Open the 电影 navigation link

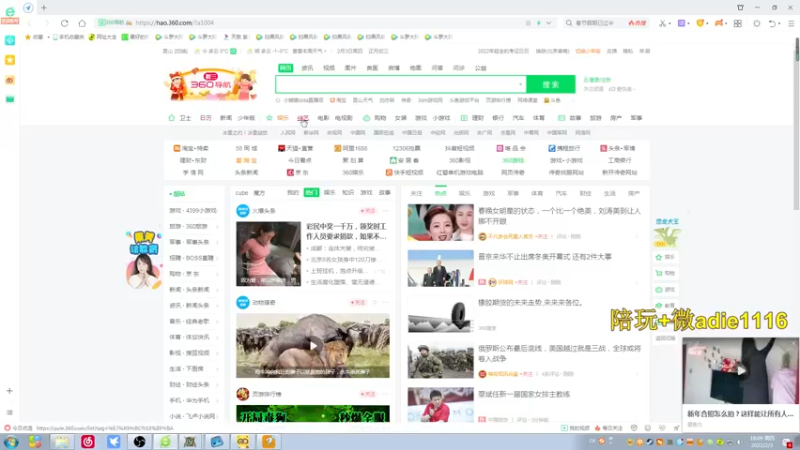click(323, 118)
